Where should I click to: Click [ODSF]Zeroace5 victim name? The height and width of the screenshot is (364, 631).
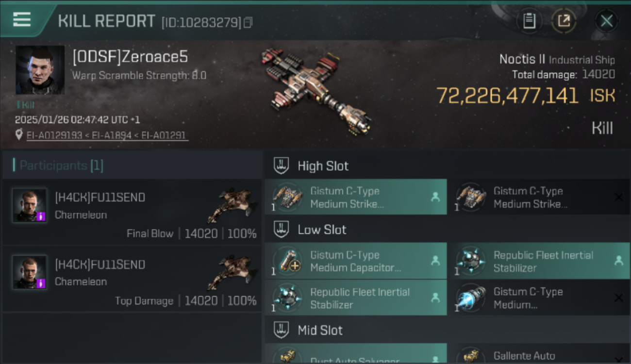pos(130,57)
